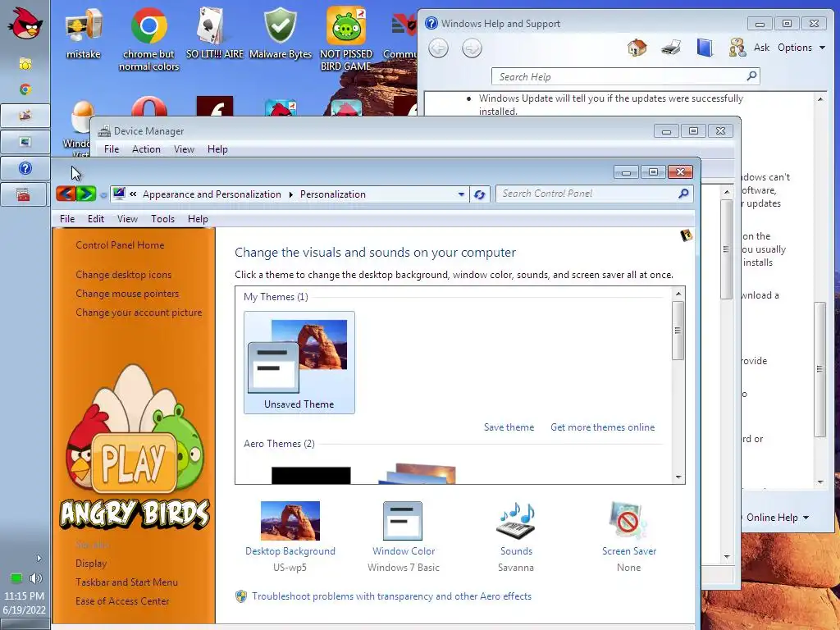This screenshot has height=630, width=840.
Task: Open the Personalization Edit menu
Action: tap(96, 219)
